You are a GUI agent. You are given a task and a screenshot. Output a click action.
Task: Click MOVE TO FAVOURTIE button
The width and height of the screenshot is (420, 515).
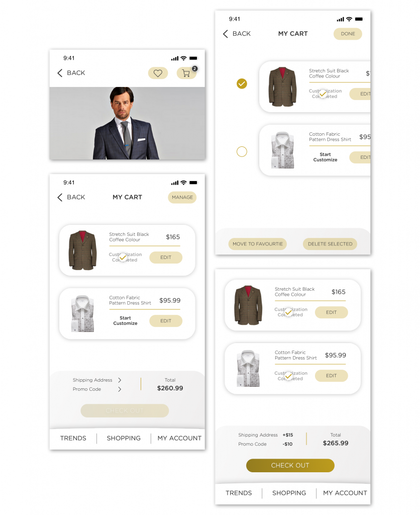coord(258,244)
